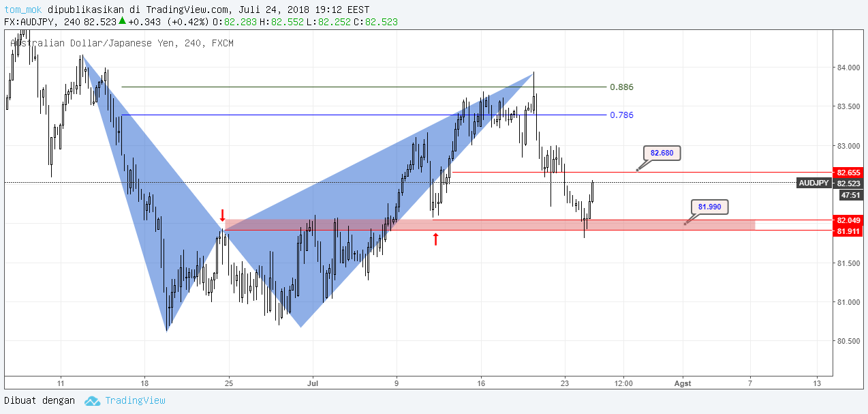
Task: Click the 83.500 price axis label
Action: pos(849,107)
